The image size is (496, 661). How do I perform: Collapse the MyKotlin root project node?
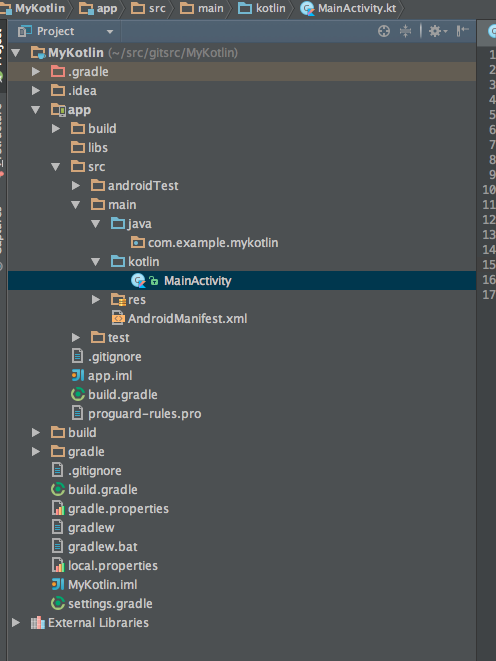16,53
